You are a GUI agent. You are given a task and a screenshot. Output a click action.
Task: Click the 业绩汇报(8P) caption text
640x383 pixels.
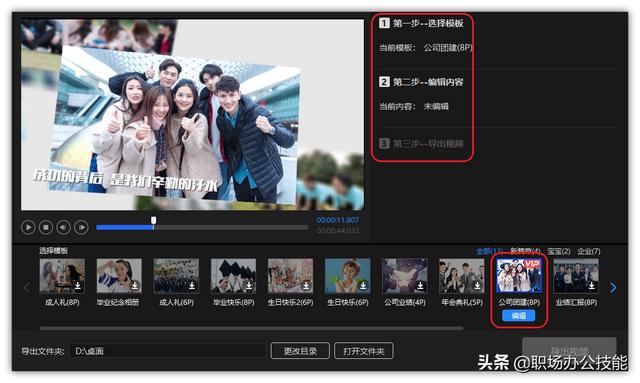point(576,303)
